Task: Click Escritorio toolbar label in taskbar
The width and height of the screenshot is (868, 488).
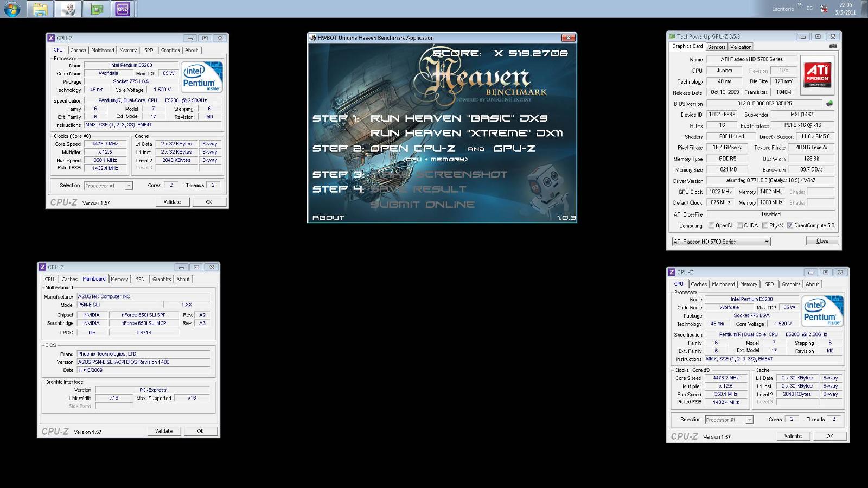Action: tap(783, 9)
